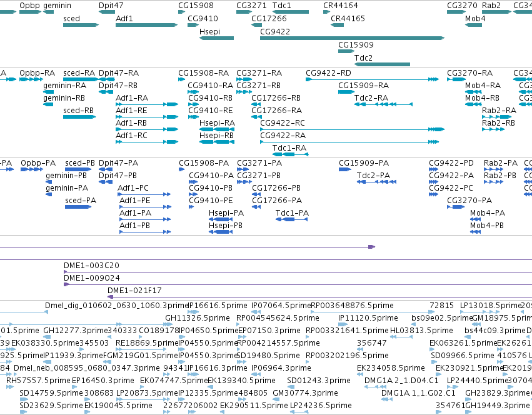Click the Dpit47 gene label
Screen dimensions: 532x415
(x=111, y=6)
